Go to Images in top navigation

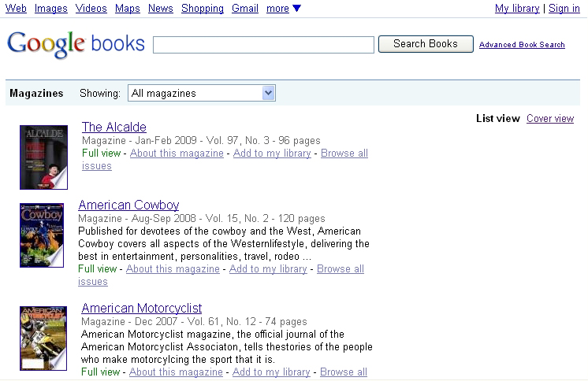pos(51,8)
